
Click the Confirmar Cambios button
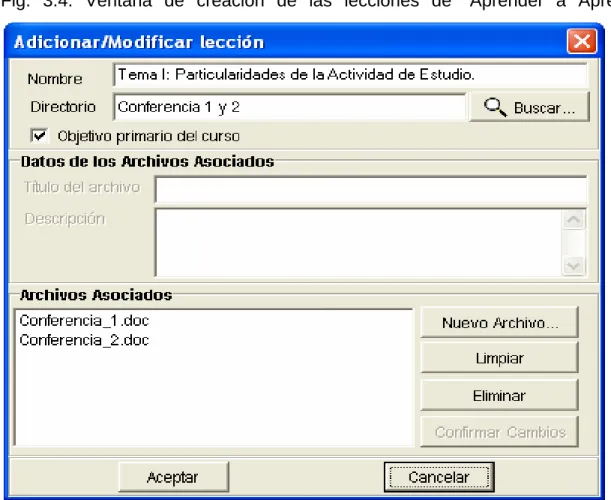tap(500, 432)
